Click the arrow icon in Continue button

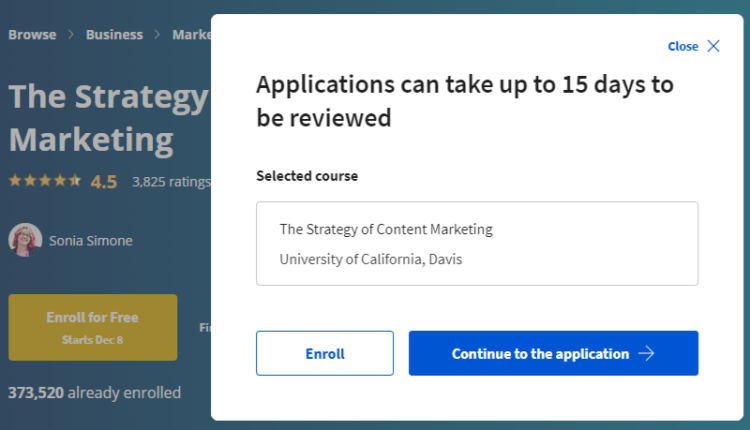tap(646, 353)
